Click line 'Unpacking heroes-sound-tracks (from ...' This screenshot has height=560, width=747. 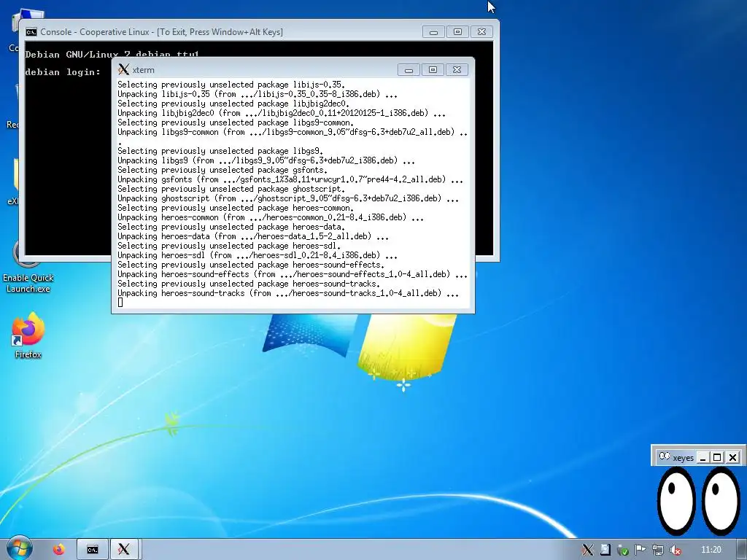click(x=288, y=293)
